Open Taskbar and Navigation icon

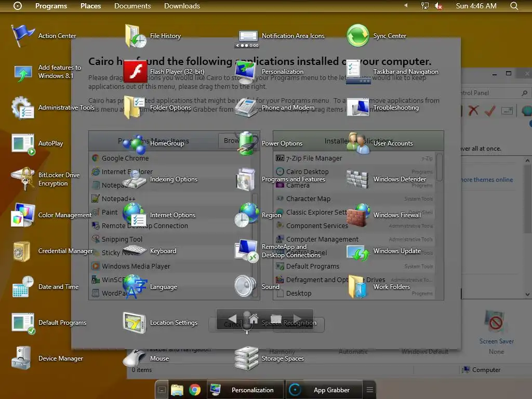[x=357, y=72]
